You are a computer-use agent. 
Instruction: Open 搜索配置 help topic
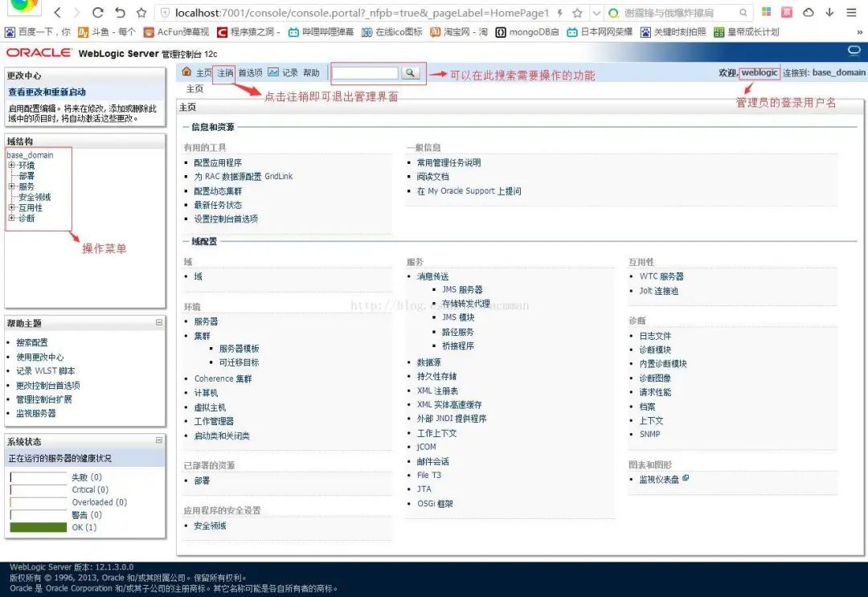coord(31,343)
